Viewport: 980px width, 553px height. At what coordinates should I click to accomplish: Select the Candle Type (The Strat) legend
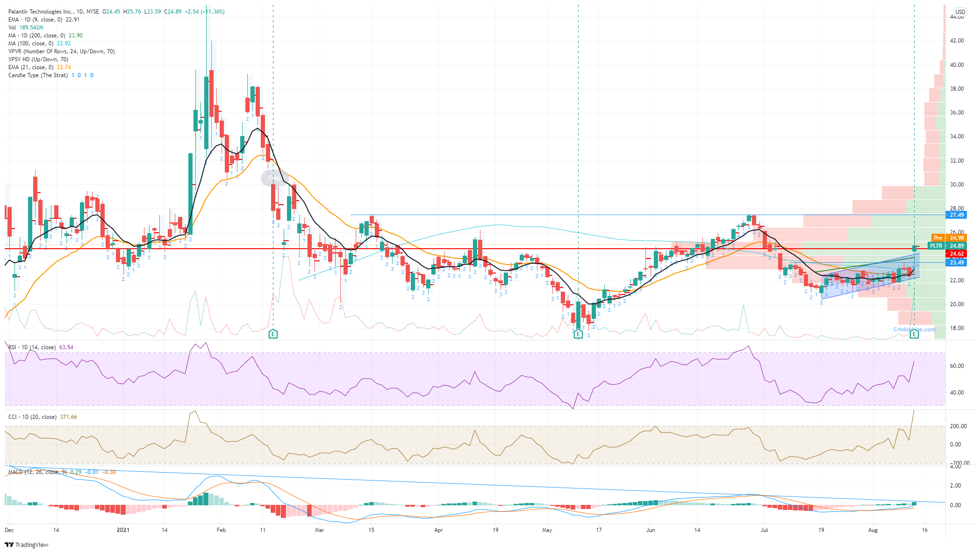tap(50, 75)
